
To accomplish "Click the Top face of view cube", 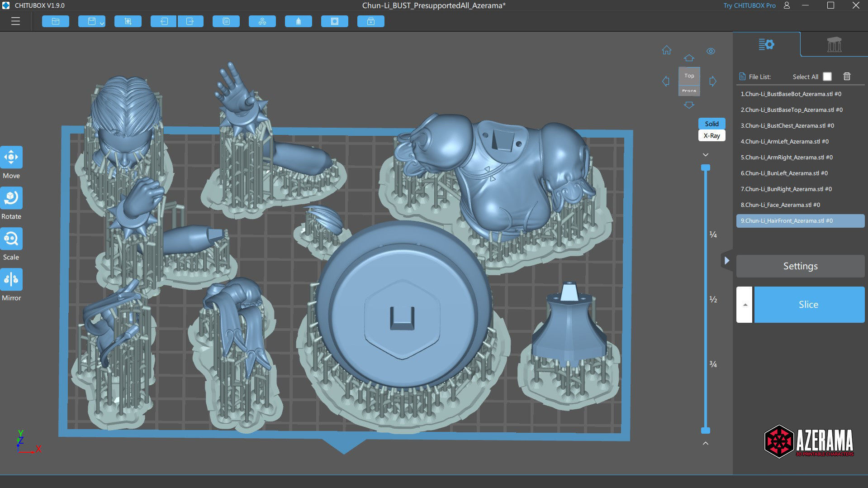I will [689, 76].
